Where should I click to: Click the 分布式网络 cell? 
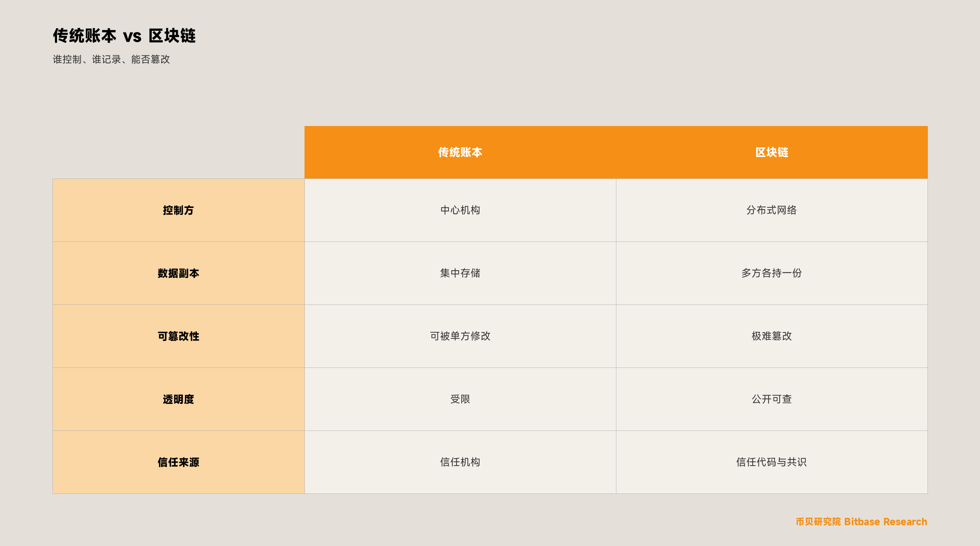(x=771, y=210)
